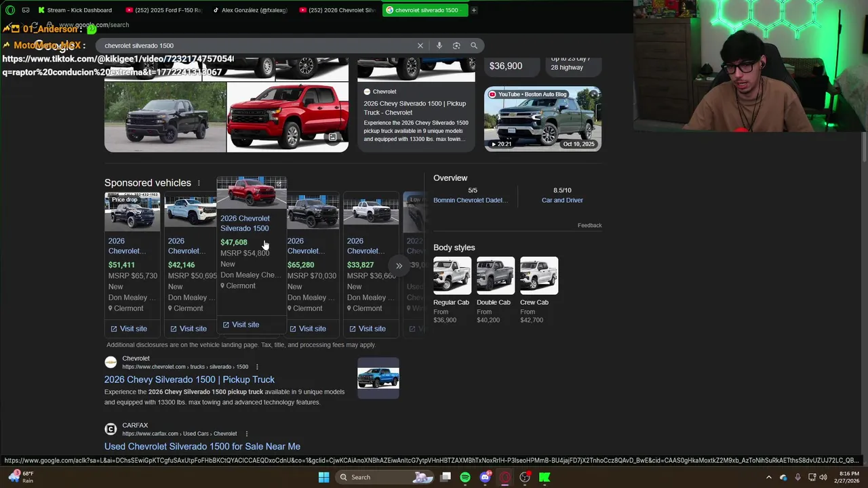868x488 pixels.
Task: Open OBS icon in taskbar
Action: (525, 477)
